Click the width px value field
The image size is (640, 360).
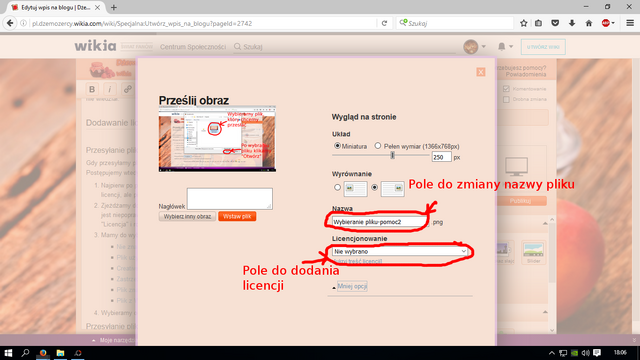click(x=441, y=157)
